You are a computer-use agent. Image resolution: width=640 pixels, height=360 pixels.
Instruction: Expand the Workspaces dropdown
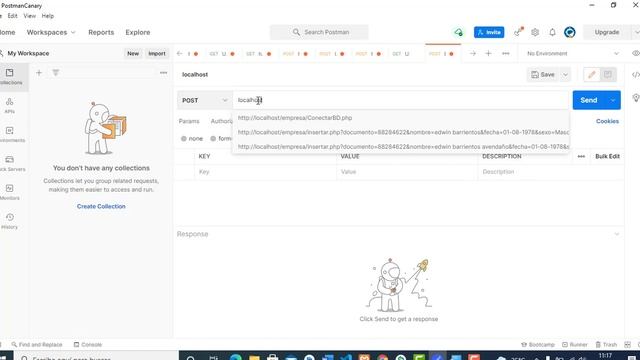[51, 32]
